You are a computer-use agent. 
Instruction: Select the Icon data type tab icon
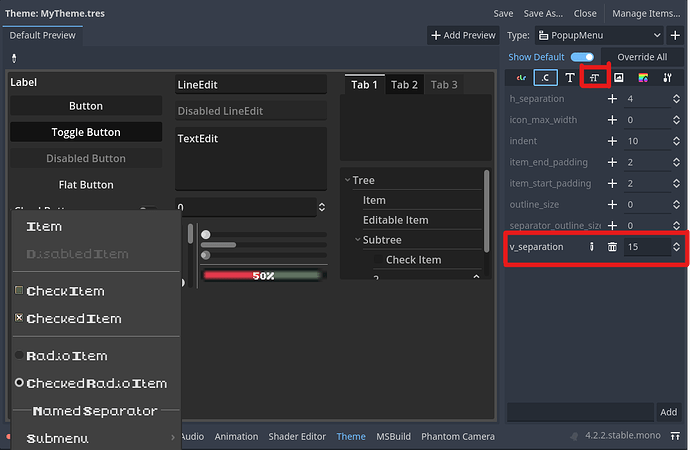[x=619, y=78]
